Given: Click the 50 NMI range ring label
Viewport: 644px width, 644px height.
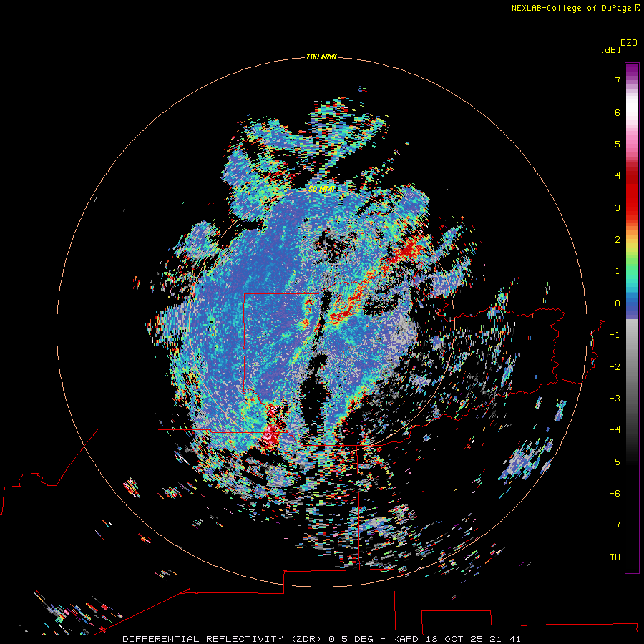Looking at the screenshot, I should [x=321, y=189].
